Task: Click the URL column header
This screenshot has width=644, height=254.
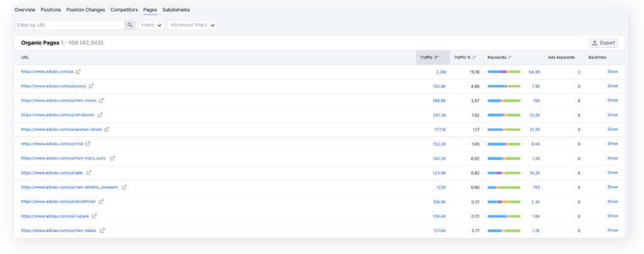Action: 25,57
